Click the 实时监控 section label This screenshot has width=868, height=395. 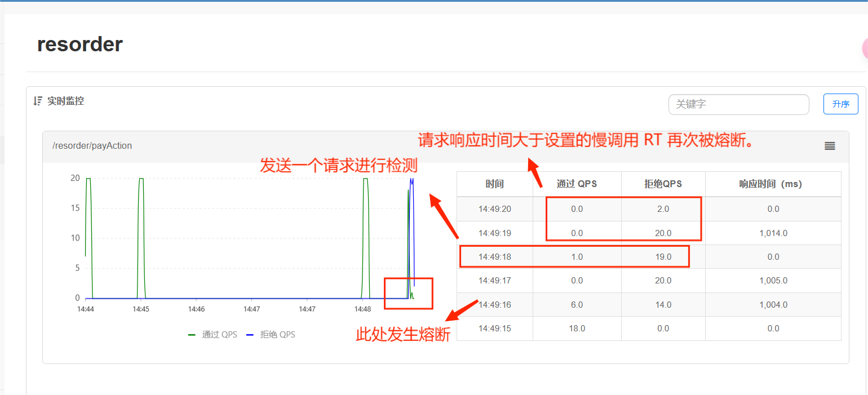tap(65, 101)
